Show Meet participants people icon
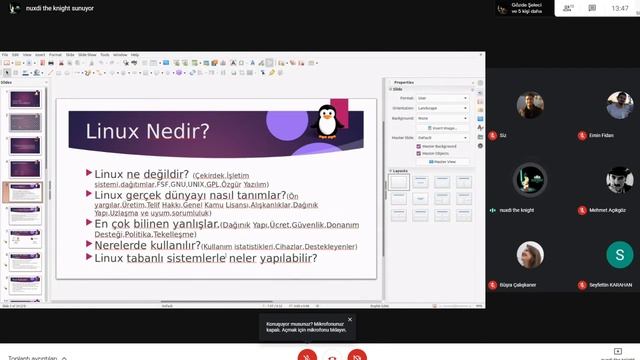 pos(567,8)
